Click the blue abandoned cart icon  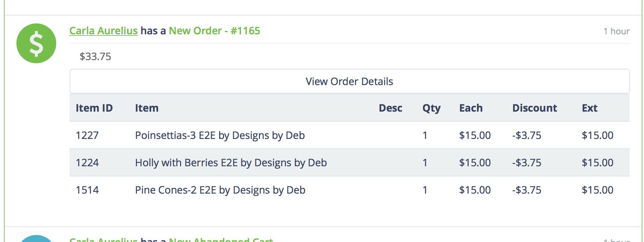pyautogui.click(x=36, y=238)
